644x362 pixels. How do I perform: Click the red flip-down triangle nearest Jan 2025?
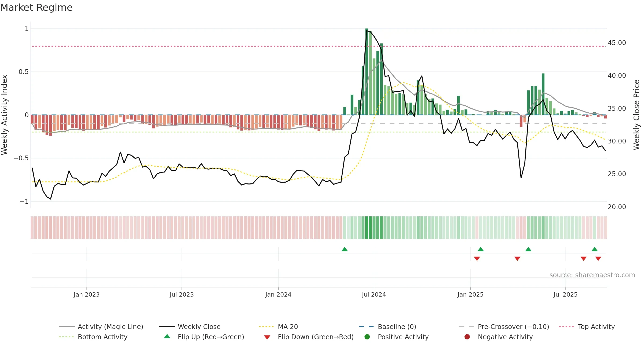coord(477,258)
